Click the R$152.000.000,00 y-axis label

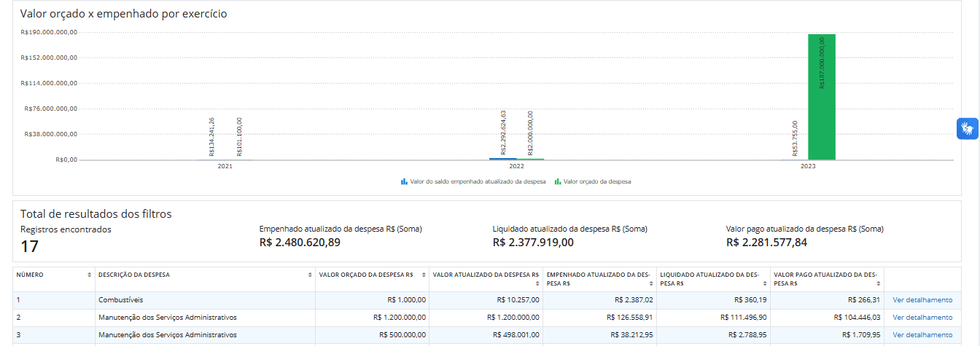point(50,58)
